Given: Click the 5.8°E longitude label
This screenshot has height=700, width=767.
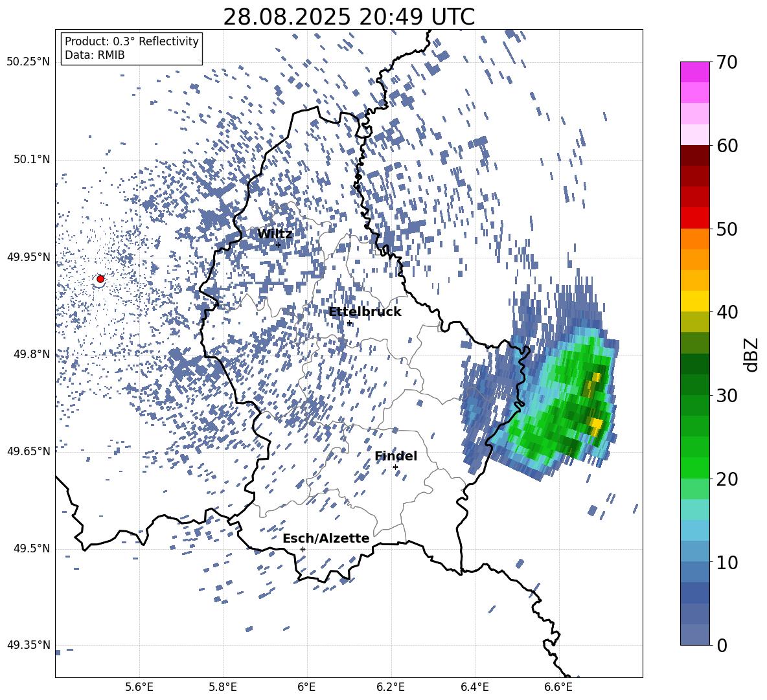Looking at the screenshot, I should (x=223, y=687).
